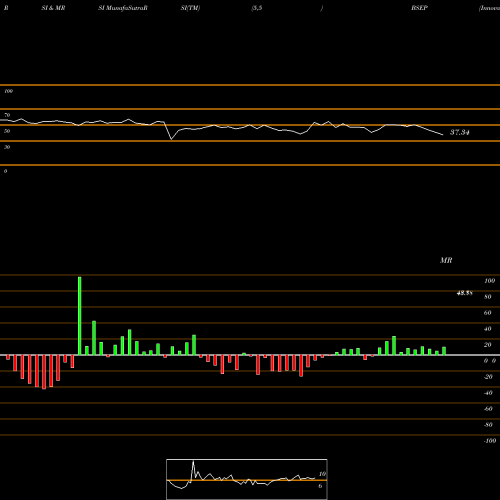Click the deepest red MR bar on left
Screen dimensions: 500x500
[44, 372]
